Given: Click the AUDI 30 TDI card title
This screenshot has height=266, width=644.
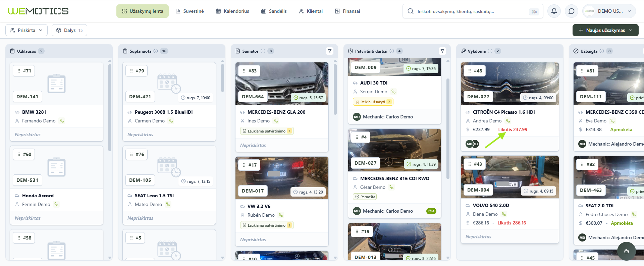Looking at the screenshot, I should (374, 83).
